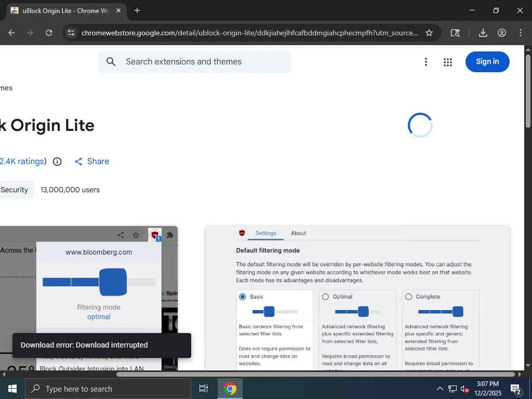Image resolution: width=532 pixels, height=399 pixels.
Task: Click the red shield logo beside Settings
Action: [242, 233]
